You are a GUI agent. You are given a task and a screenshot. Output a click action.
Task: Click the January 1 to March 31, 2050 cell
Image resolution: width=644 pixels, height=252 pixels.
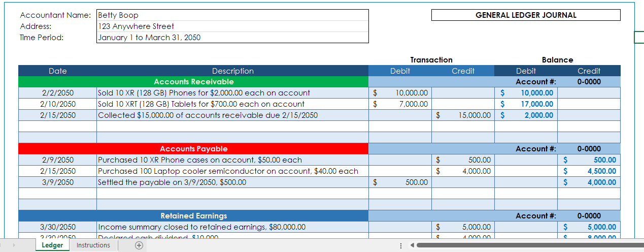click(232, 38)
